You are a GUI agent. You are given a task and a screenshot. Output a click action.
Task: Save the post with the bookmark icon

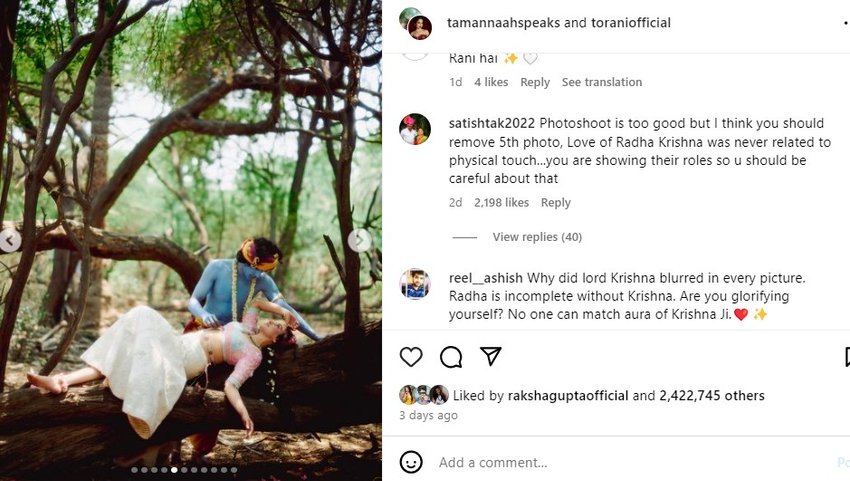click(x=846, y=357)
